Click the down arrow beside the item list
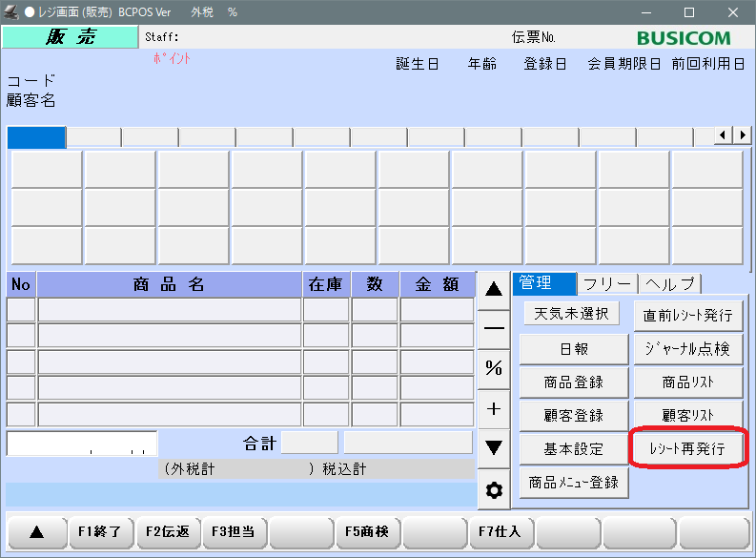Image resolution: width=756 pixels, height=558 pixels. 494,447
